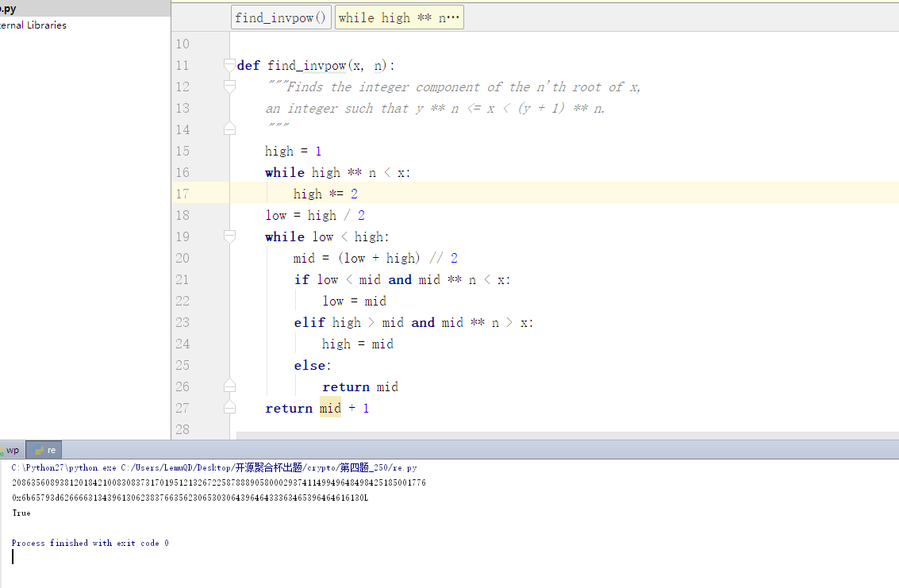Click the fold end marker on line 26
The image size is (899, 588).
coord(230,386)
